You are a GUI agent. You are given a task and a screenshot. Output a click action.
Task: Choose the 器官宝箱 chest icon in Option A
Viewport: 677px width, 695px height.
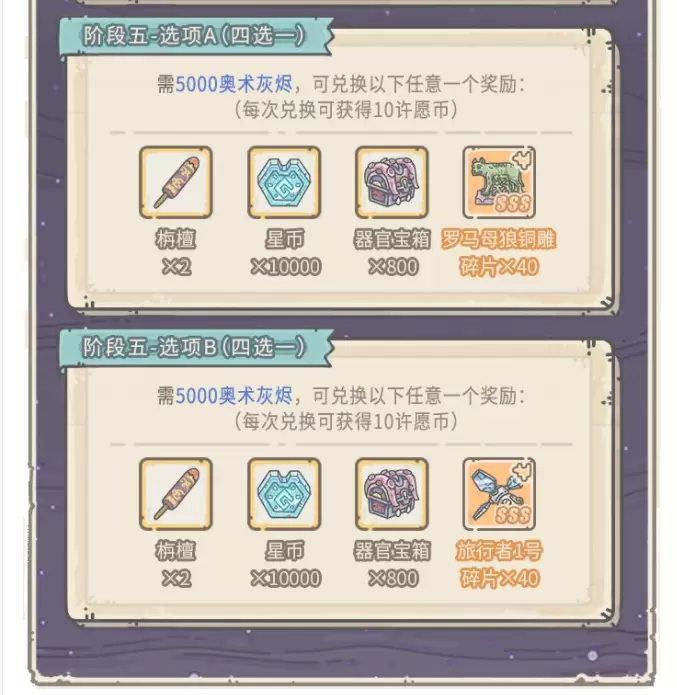click(x=391, y=182)
